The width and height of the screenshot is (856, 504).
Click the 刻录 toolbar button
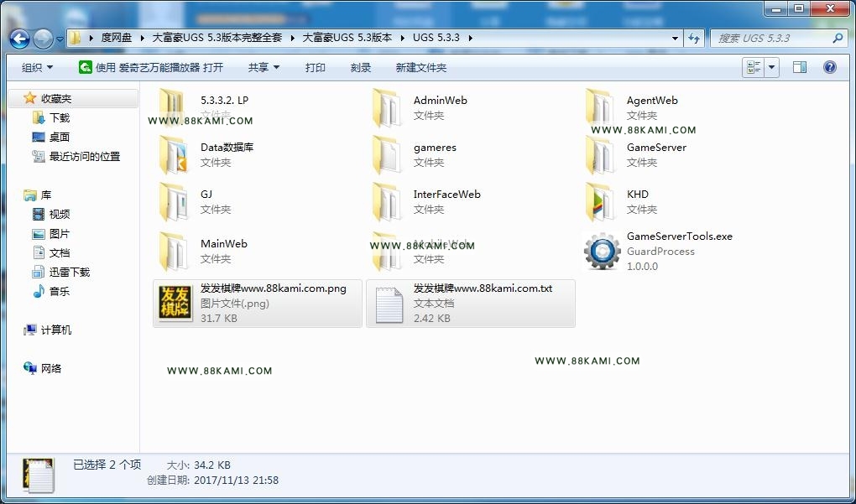[360, 68]
